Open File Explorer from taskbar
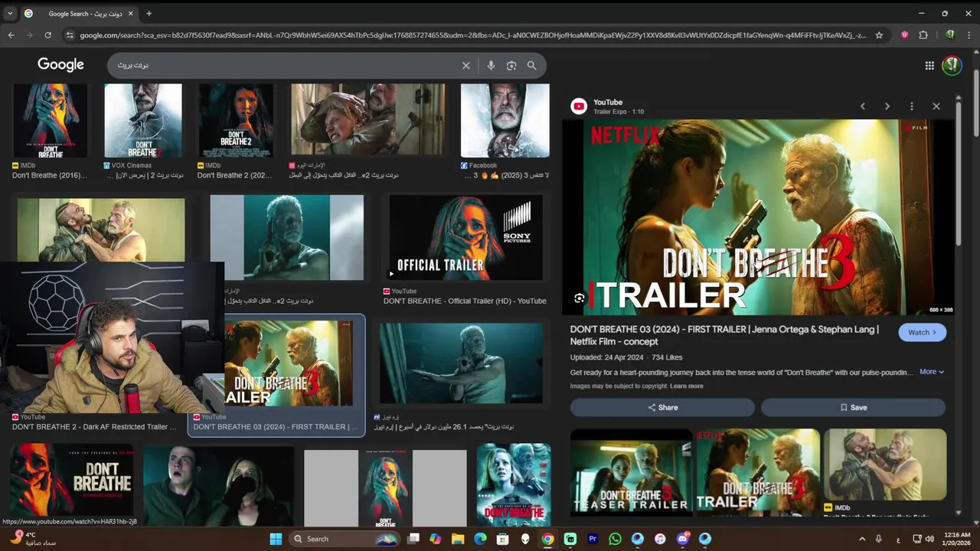 pos(458,539)
